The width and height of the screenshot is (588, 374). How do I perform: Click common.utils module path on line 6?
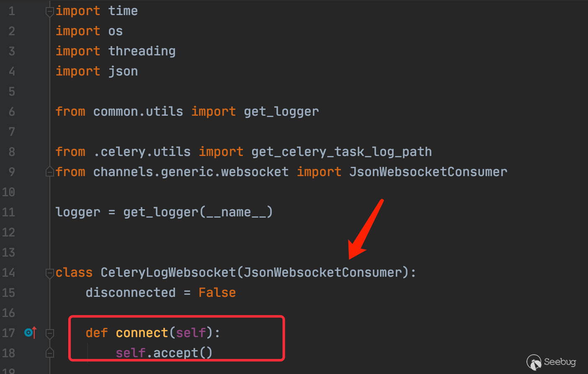coord(138,112)
